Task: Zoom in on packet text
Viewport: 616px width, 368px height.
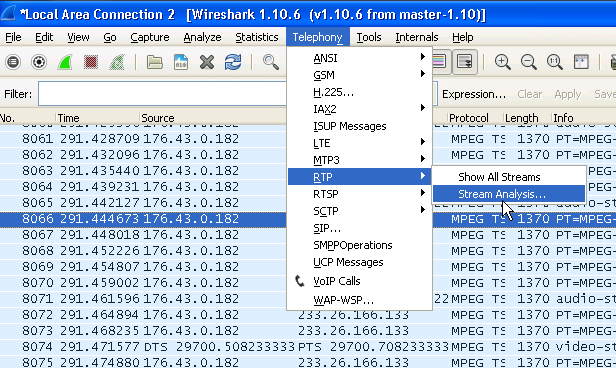Action: tap(502, 62)
